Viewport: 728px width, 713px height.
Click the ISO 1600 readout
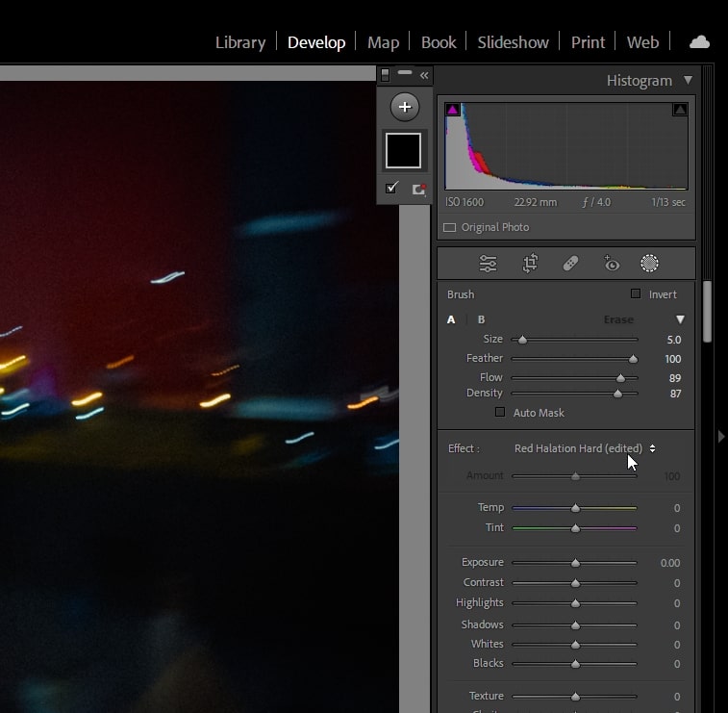point(464,202)
